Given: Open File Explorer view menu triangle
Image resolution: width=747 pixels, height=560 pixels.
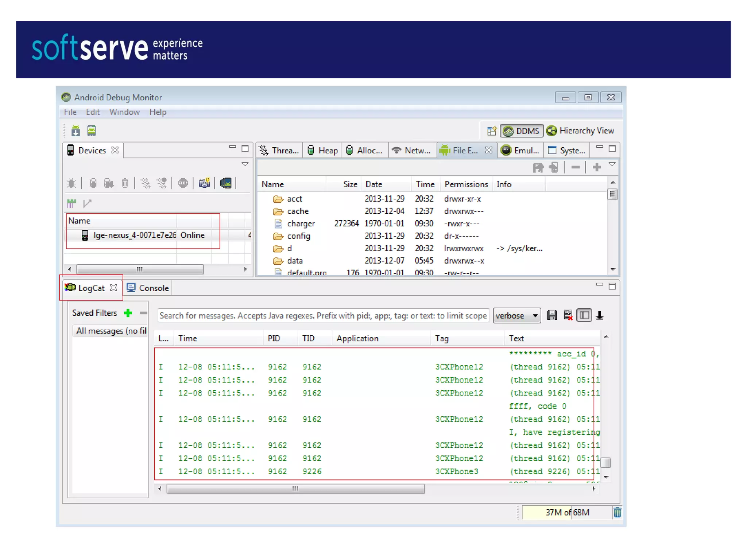Looking at the screenshot, I should pos(612,164).
